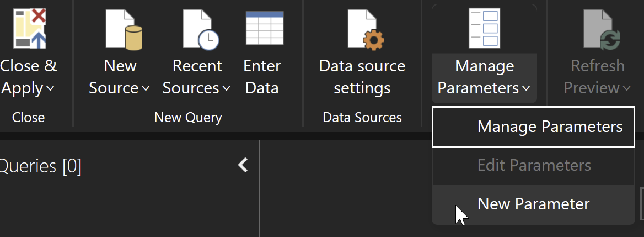Open the Recent Sources dropdown arrow
This screenshot has width=644, height=237.
click(x=226, y=89)
